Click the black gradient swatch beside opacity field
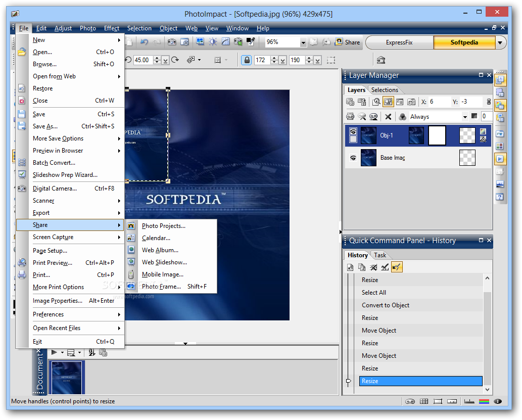The height and width of the screenshot is (420, 522). click(x=474, y=116)
